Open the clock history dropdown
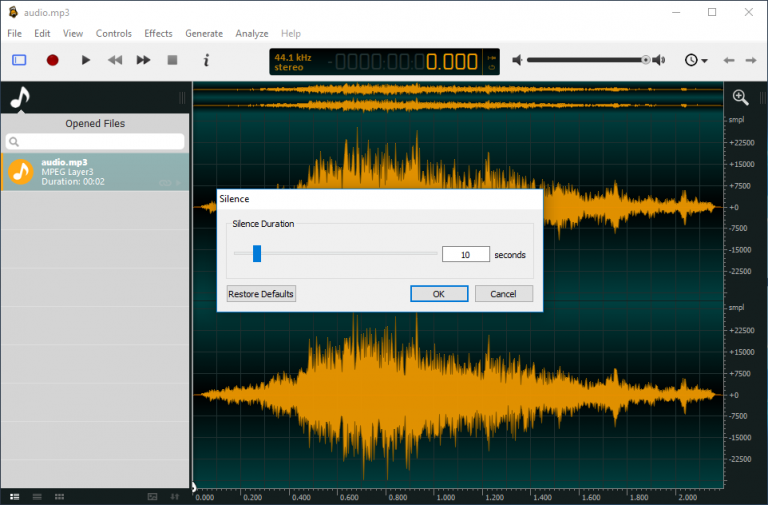This screenshot has height=505, width=768. (x=696, y=60)
